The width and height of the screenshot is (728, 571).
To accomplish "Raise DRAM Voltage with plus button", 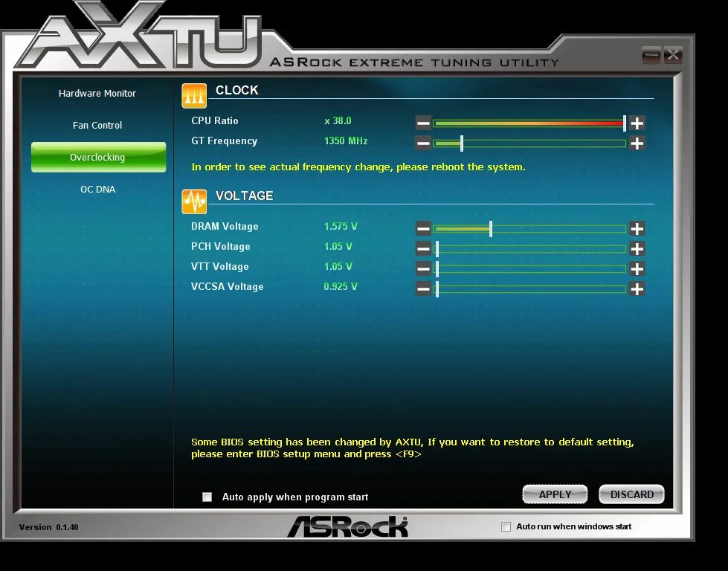I will click(637, 228).
